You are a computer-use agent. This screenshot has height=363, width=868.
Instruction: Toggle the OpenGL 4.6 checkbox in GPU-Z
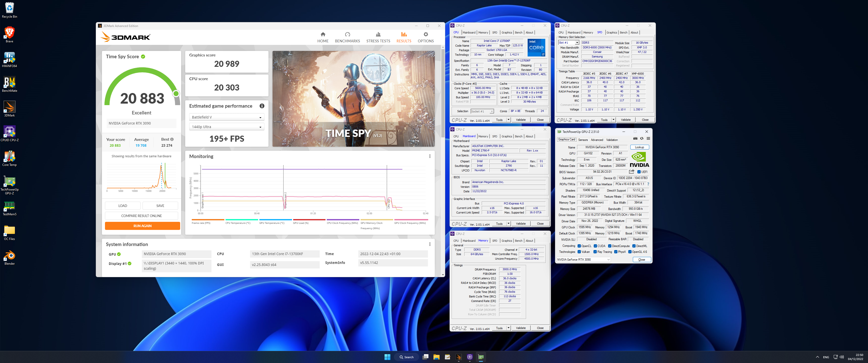tap(630, 252)
